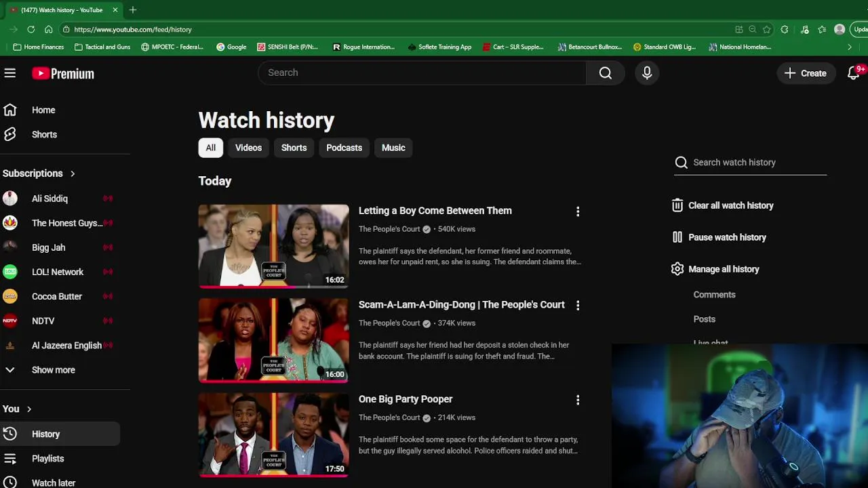The height and width of the screenshot is (488, 868).
Task: Open the notifications bell
Action: click(x=854, y=73)
